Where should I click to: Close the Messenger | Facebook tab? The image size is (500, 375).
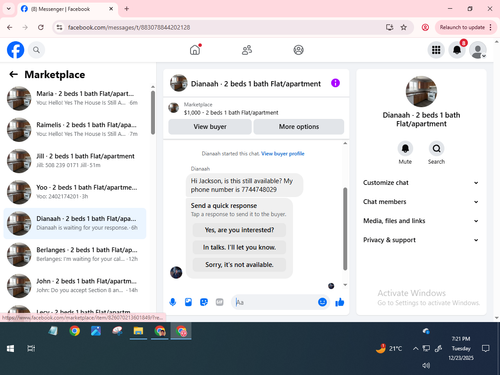coord(111,9)
